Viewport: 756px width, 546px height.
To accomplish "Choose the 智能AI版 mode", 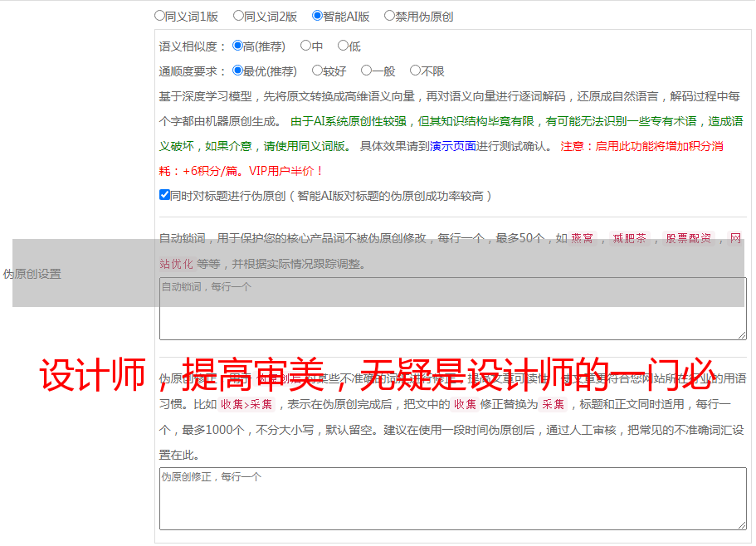I will tap(317, 15).
